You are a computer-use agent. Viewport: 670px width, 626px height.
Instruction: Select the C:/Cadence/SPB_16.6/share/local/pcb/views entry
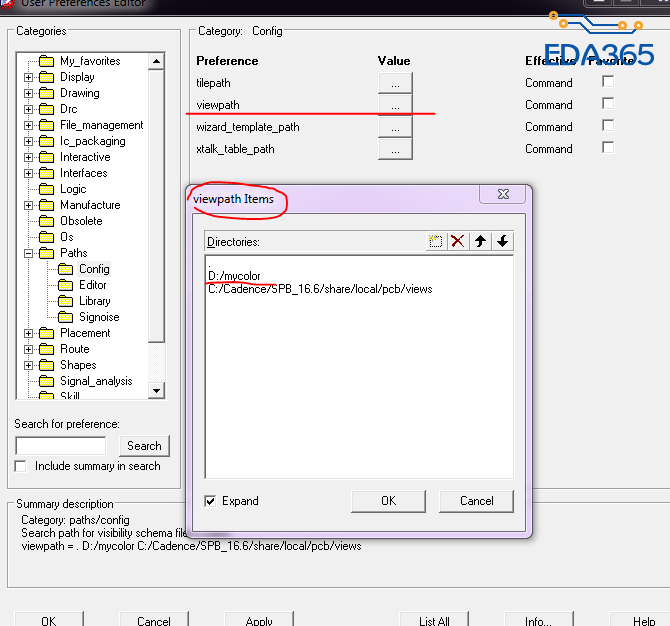pos(320,289)
